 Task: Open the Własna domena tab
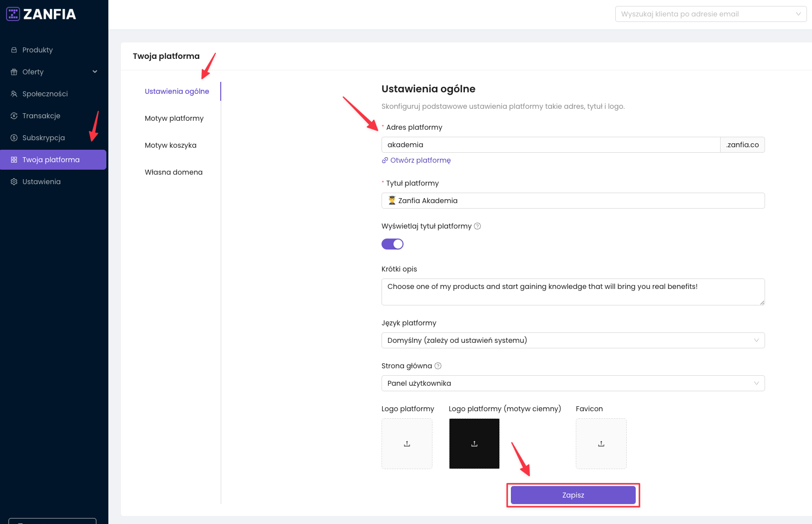pos(174,172)
